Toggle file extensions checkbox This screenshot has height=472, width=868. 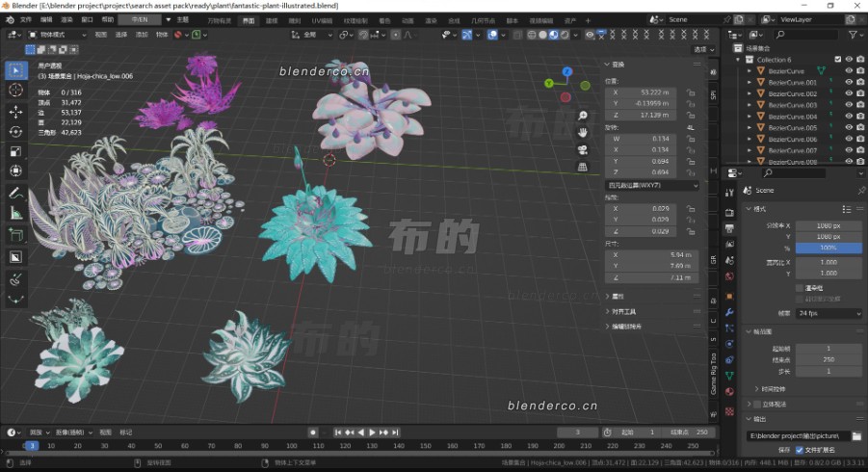[x=799, y=450]
